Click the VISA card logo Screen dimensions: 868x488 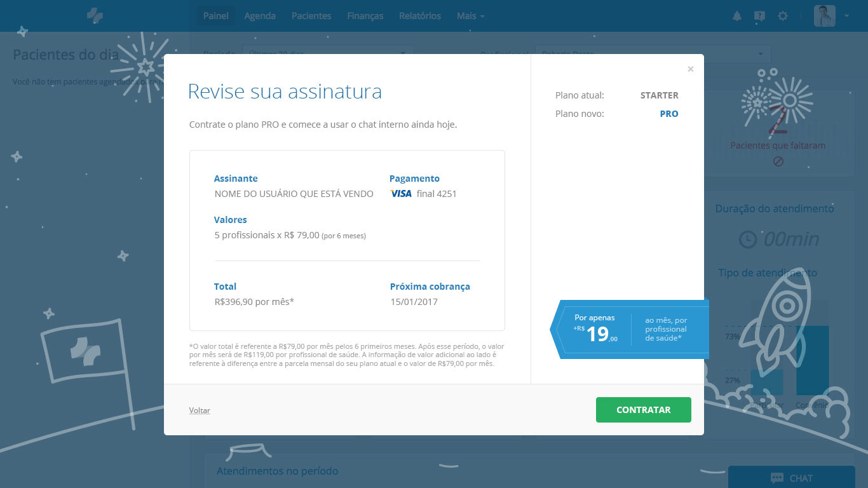click(401, 194)
